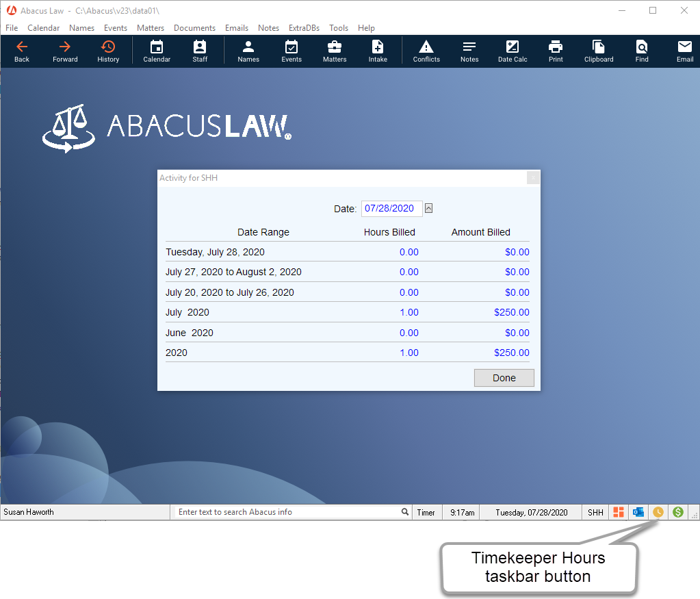Open the Calendar toolbar icon
The width and height of the screenshot is (700, 599).
157,51
